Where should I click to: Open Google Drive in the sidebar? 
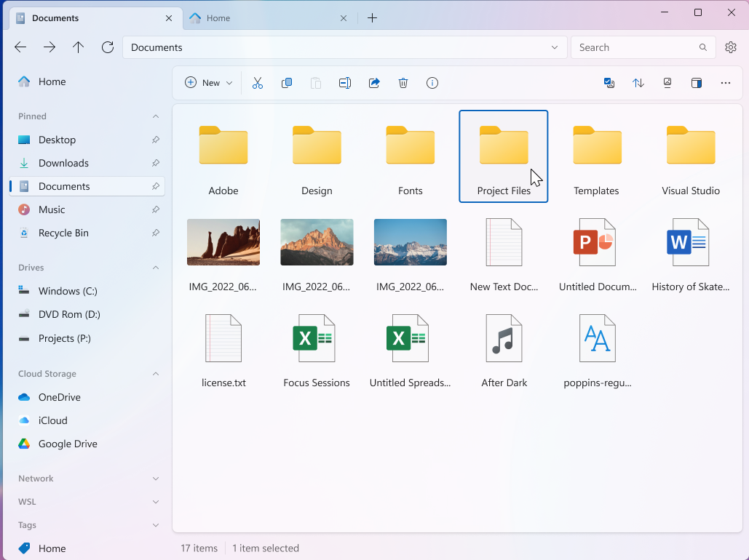[x=87, y=444]
